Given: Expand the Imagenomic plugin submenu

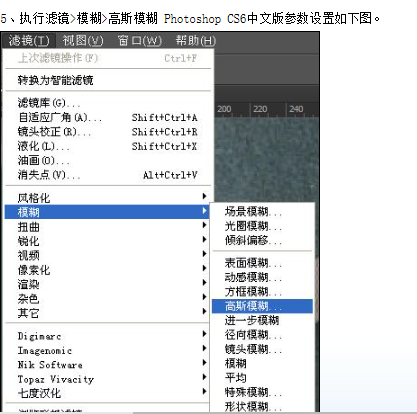Looking at the screenshot, I should tap(107, 350).
